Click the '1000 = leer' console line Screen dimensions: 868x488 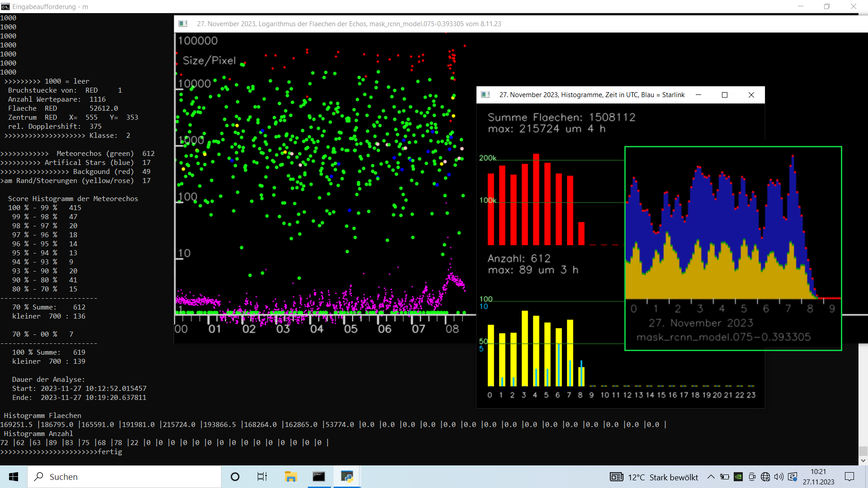coord(47,81)
